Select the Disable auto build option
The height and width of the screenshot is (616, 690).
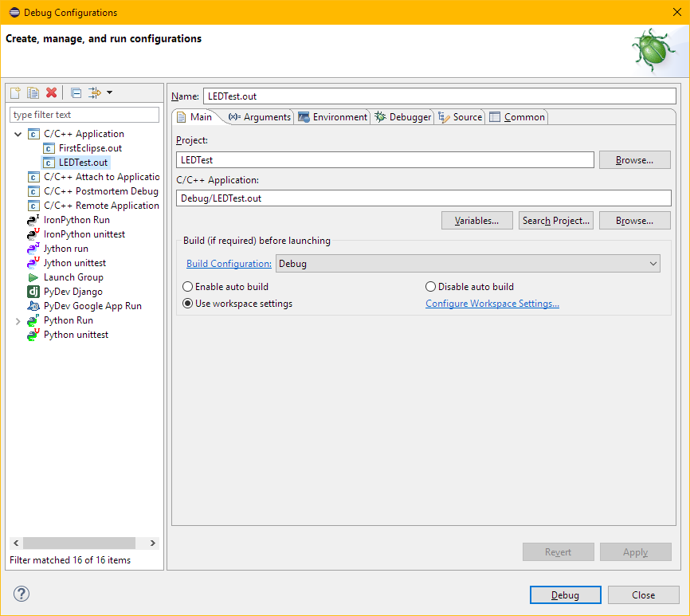[x=431, y=287]
